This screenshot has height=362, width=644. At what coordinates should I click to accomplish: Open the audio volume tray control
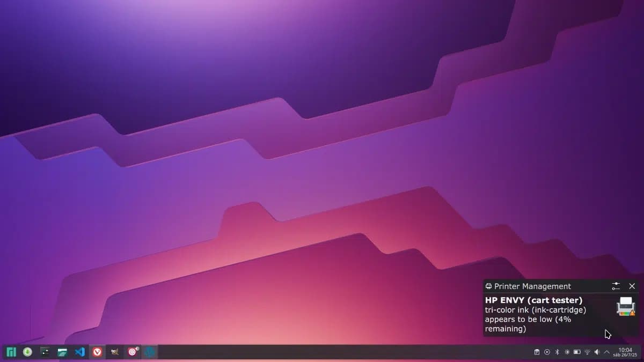[x=597, y=352]
